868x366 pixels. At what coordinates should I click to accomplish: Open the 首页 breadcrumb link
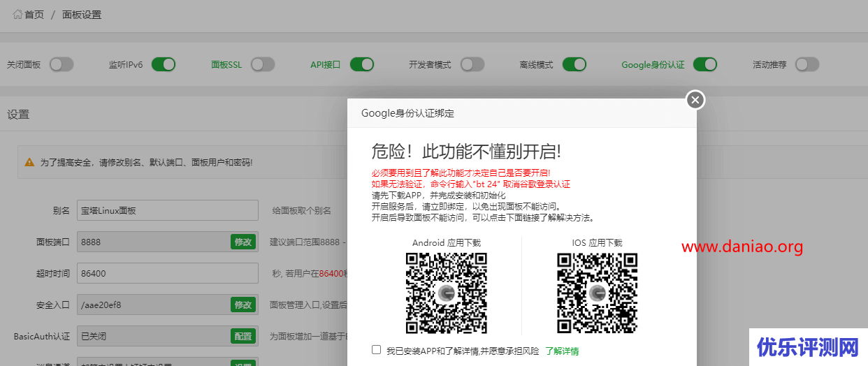34,15
